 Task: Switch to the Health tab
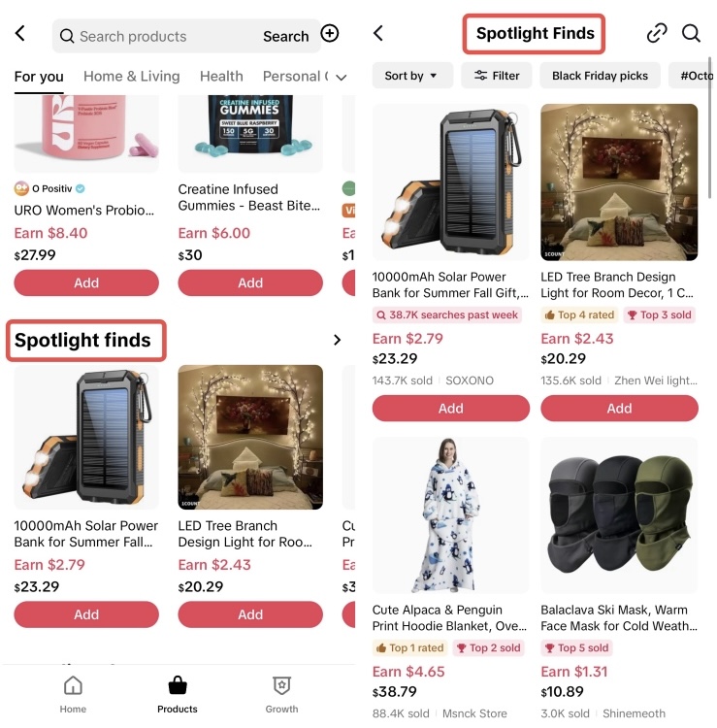click(221, 76)
